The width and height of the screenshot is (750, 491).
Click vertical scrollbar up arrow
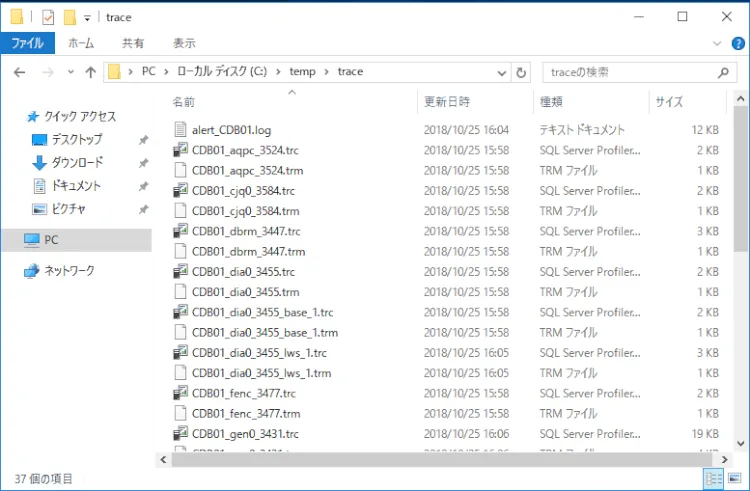coord(740,99)
